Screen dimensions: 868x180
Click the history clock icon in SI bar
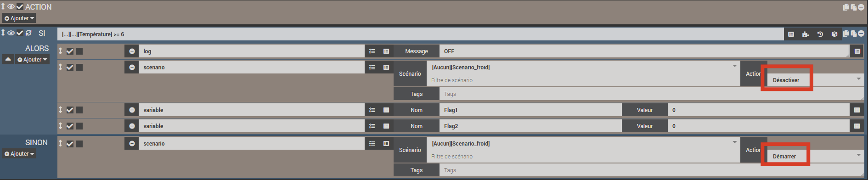pos(820,34)
